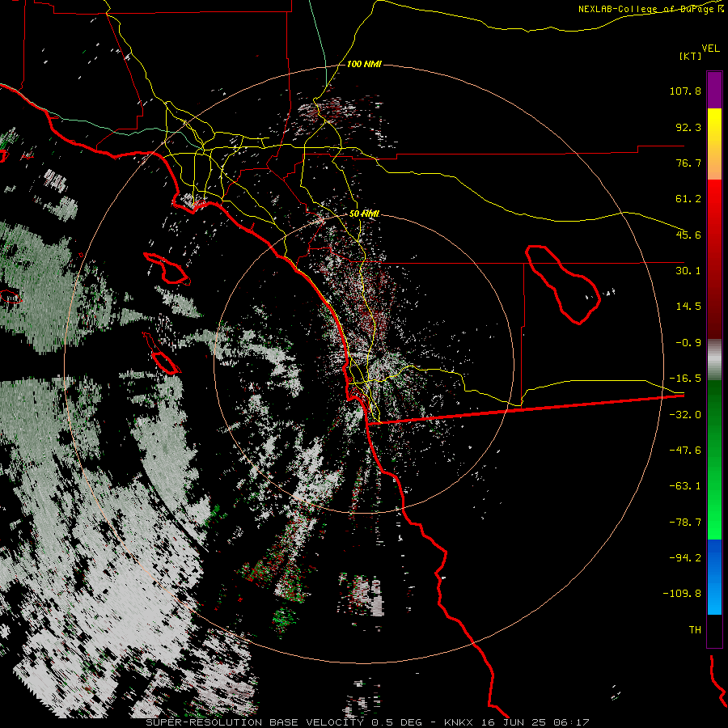This screenshot has height=728, width=728.
Task: Pick the gray near-zero color bar segment
Action: [x=714, y=360]
